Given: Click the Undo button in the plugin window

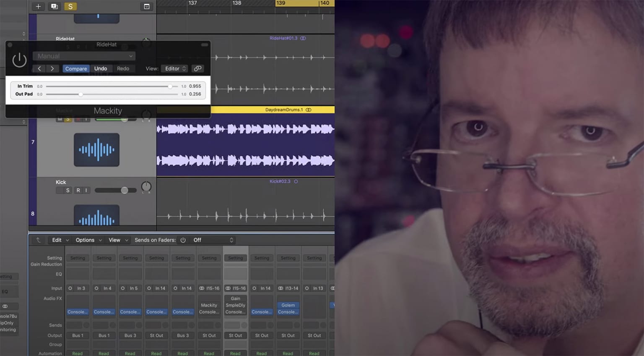Looking at the screenshot, I should [101, 68].
